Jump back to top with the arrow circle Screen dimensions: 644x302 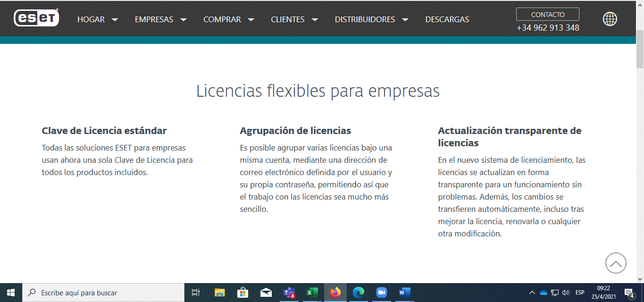[x=616, y=263]
